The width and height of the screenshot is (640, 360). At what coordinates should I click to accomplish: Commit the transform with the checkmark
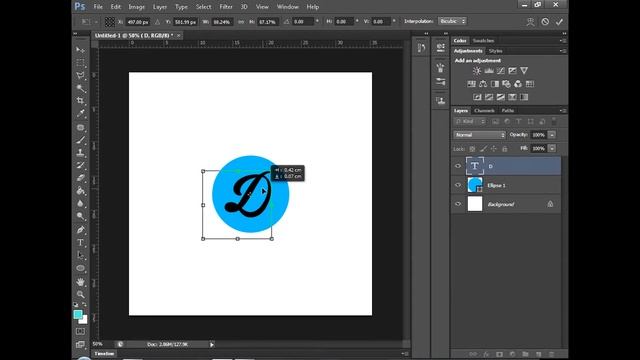click(559, 22)
